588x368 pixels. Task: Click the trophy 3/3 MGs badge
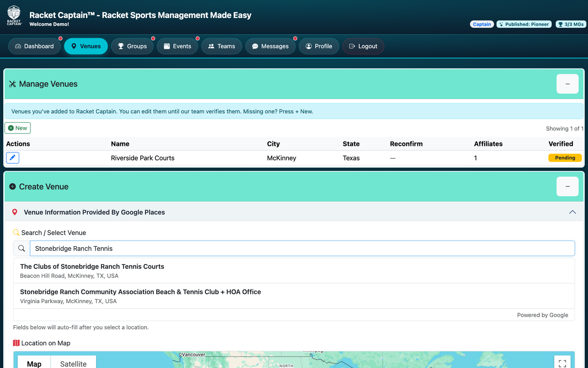[571, 24]
